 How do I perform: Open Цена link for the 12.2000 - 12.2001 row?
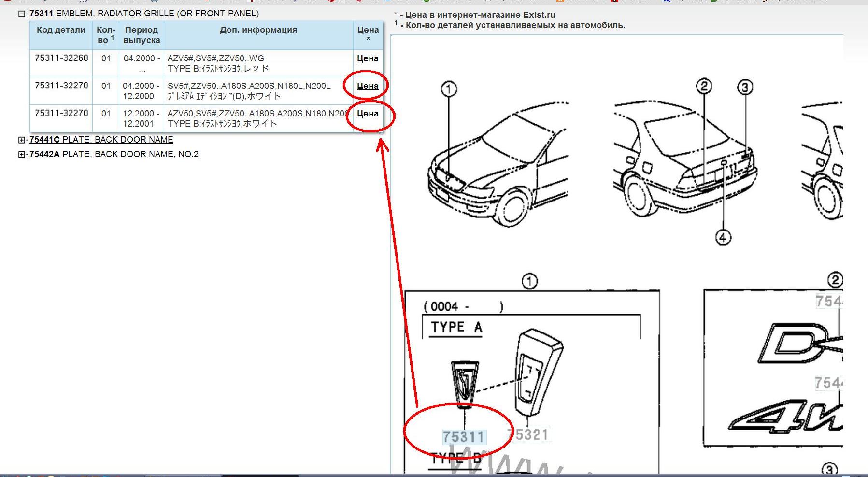367,114
